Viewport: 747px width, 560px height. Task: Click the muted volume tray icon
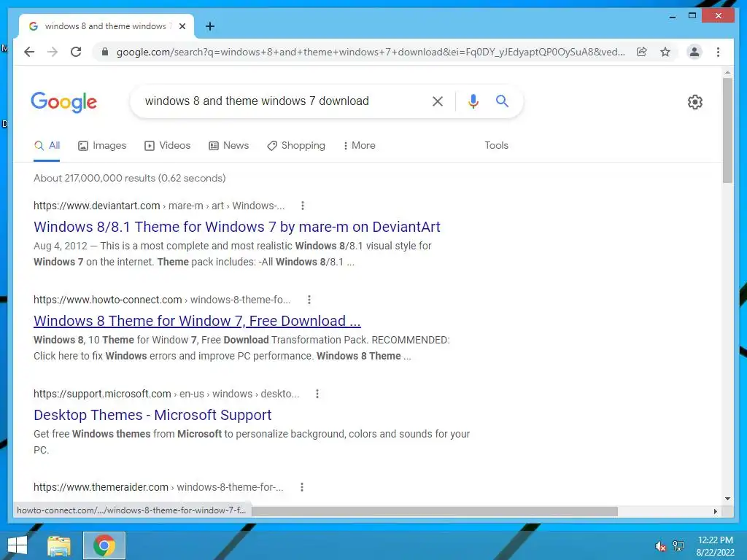click(660, 546)
